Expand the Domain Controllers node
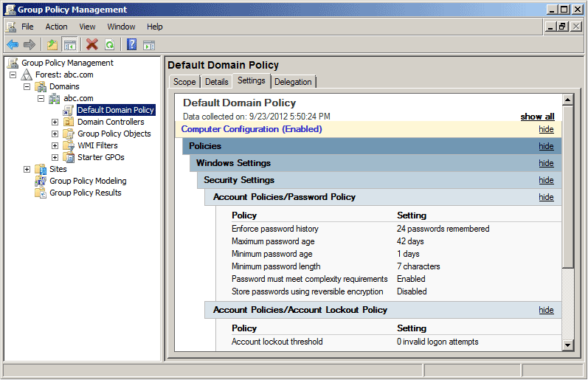Viewport: 588px width, 380px height. [x=55, y=122]
